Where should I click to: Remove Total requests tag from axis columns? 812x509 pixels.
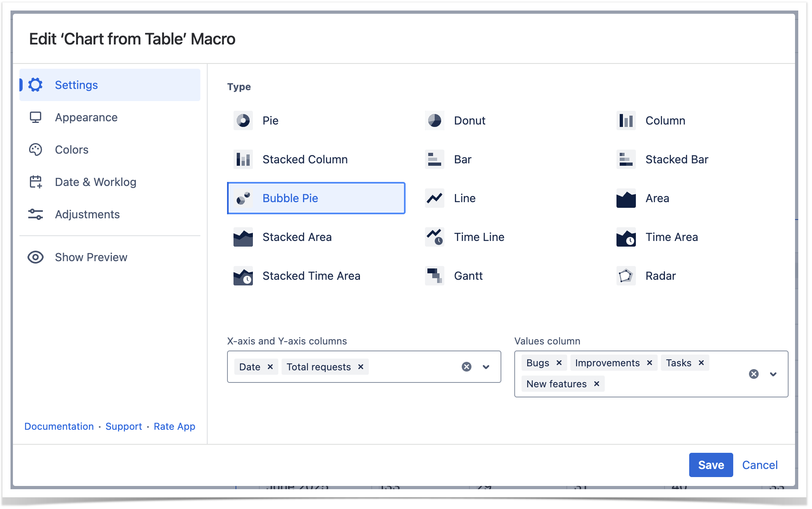(361, 367)
